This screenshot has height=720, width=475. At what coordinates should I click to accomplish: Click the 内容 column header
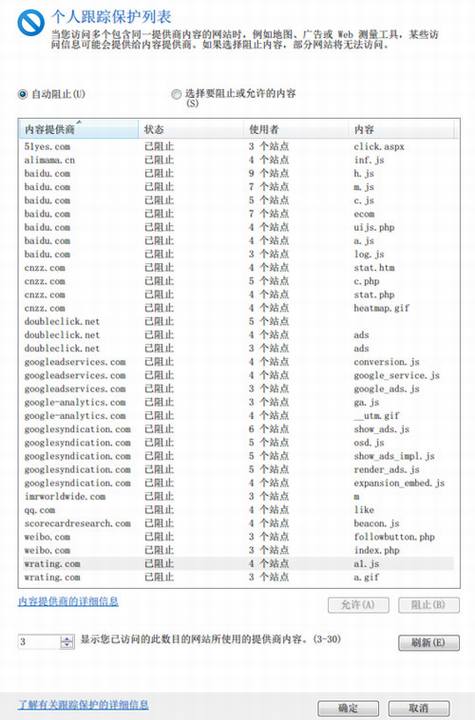point(401,129)
